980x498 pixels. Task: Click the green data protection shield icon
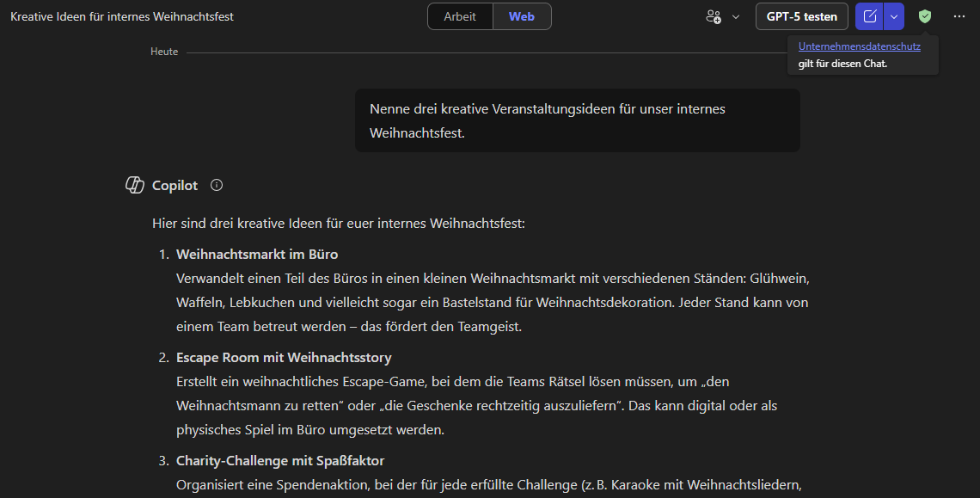point(925,16)
